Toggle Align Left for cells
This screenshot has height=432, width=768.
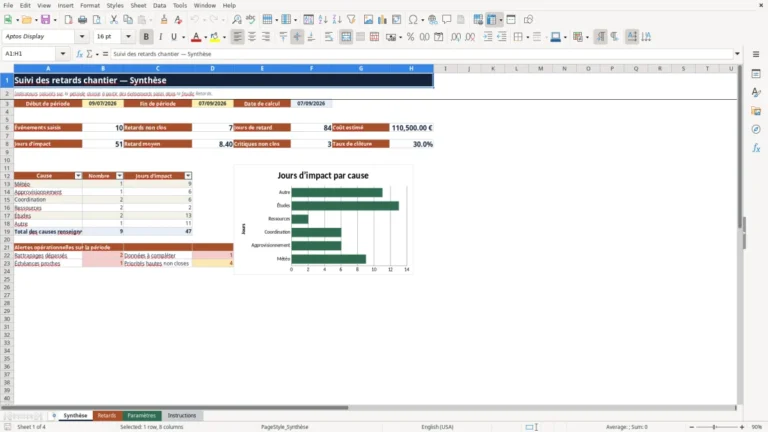(x=238, y=37)
